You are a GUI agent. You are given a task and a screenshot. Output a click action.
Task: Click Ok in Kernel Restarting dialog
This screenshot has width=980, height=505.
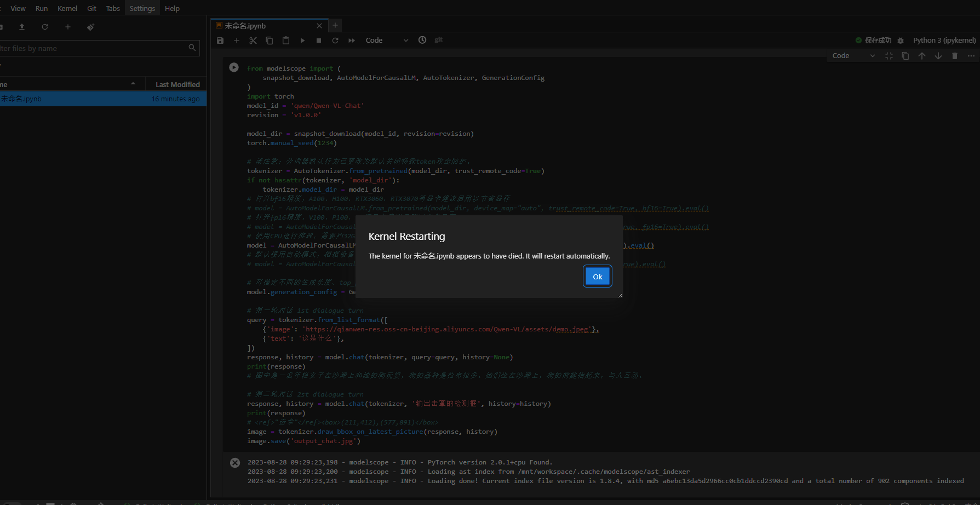(x=597, y=277)
